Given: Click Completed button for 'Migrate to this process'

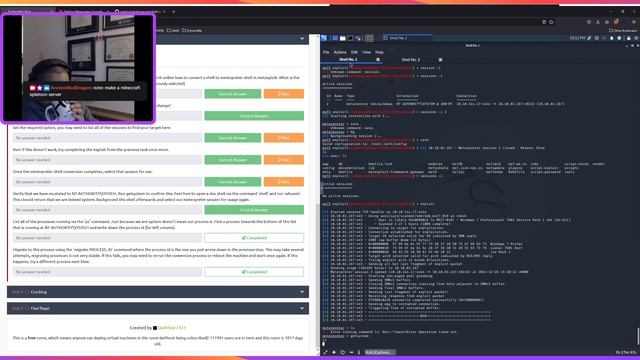Looking at the screenshot, I should pyautogui.click(x=254, y=272).
